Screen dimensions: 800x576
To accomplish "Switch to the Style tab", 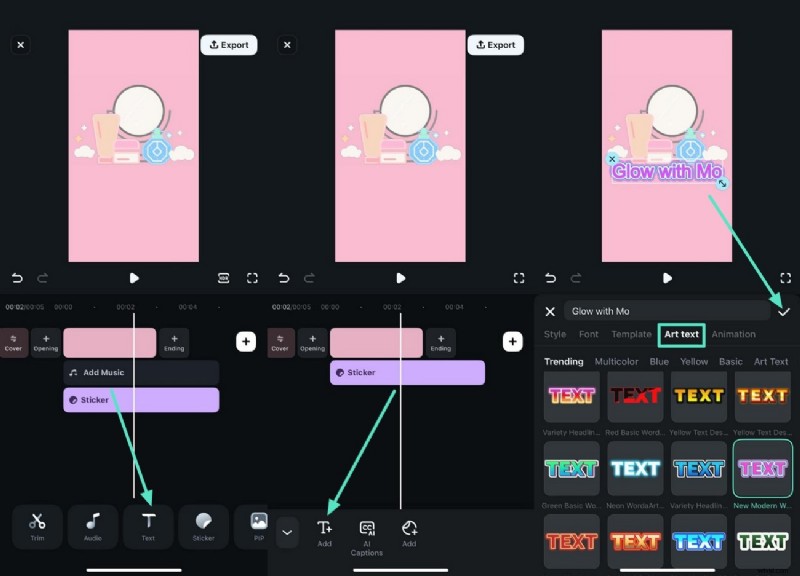I will coord(555,334).
